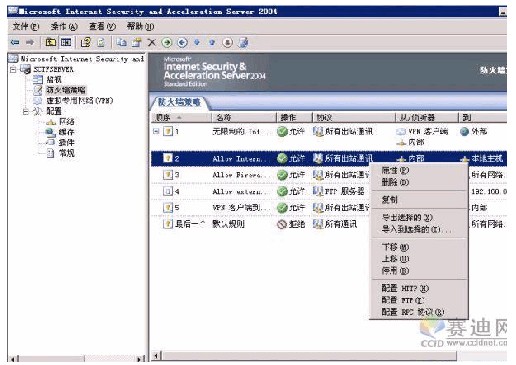Click the Forward arrow in the toolbar

[x=30, y=43]
